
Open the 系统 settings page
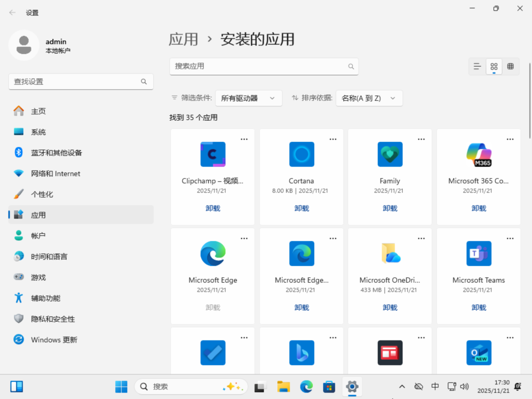pos(81,132)
